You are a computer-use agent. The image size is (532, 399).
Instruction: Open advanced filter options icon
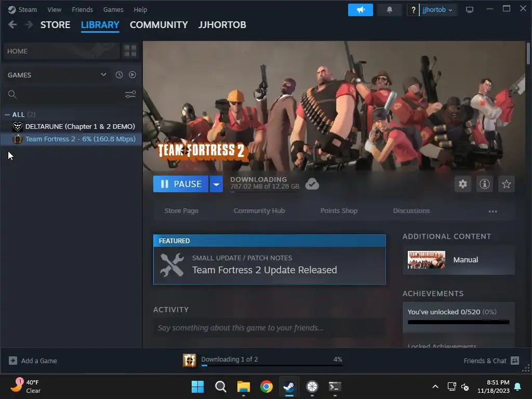click(x=130, y=95)
